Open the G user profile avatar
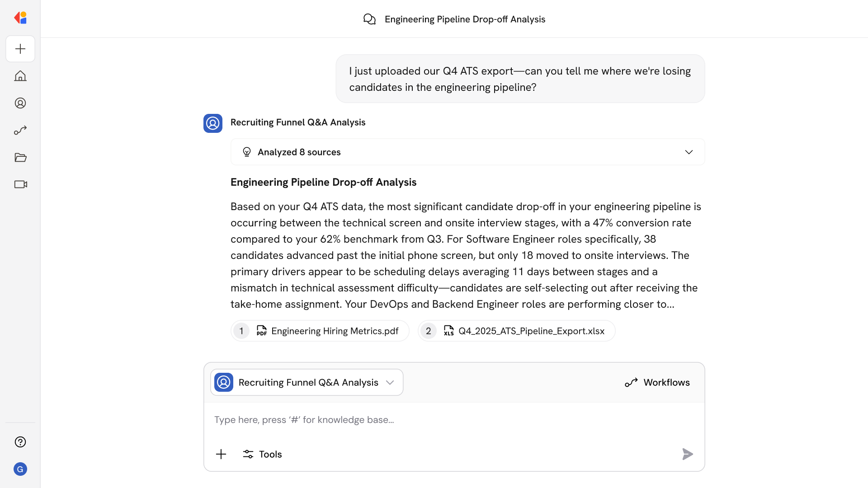This screenshot has height=488, width=868. click(x=20, y=469)
